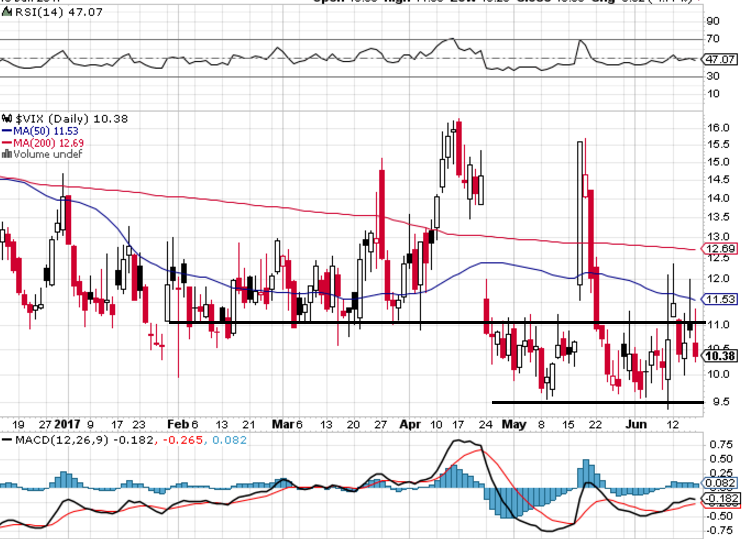The width and height of the screenshot is (746, 539).
Task: Click the 15.5 price axis label
Action: pos(718,144)
